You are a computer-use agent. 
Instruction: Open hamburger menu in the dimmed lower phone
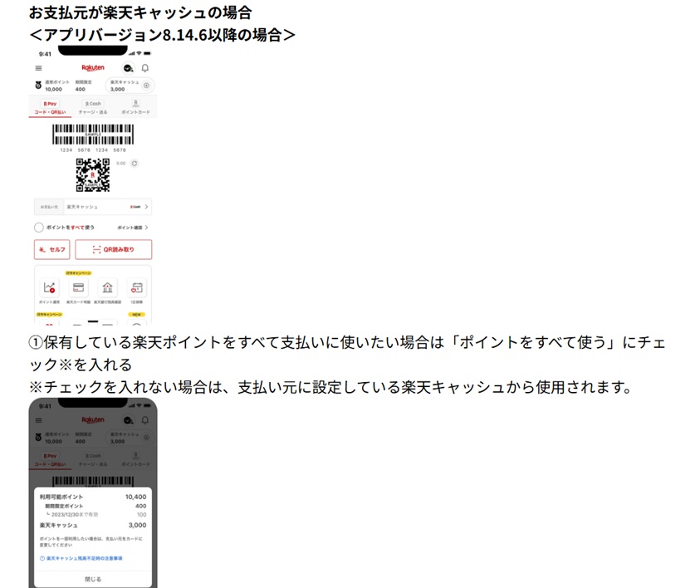pyautogui.click(x=39, y=420)
